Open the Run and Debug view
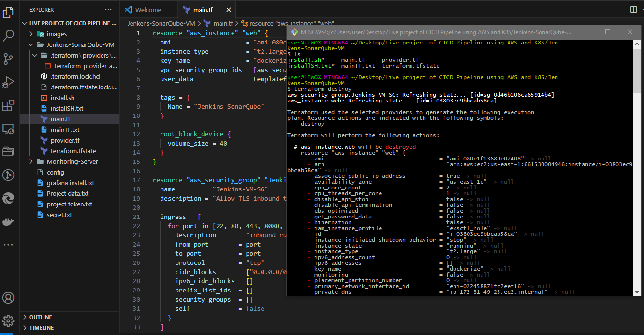The image size is (644, 335). click(8, 82)
